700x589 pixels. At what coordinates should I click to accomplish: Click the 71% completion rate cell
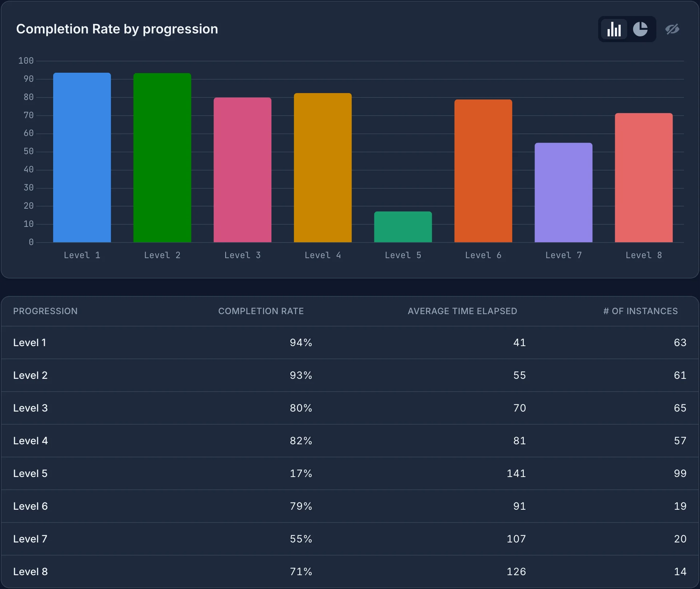(301, 572)
